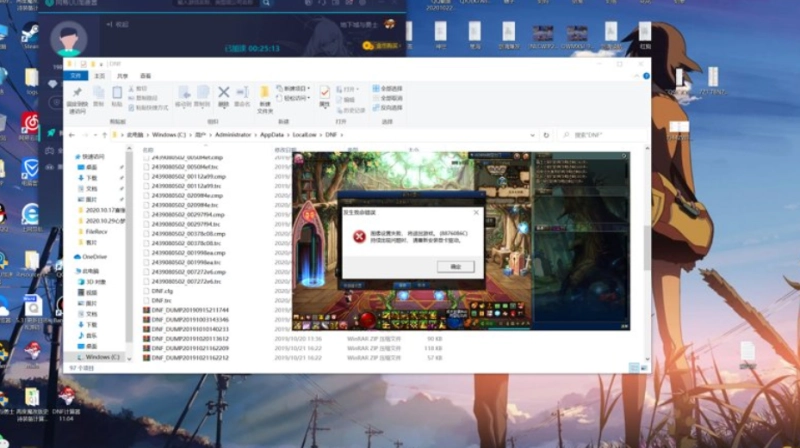Click Copy path (复制路径) in the ribbon
The image size is (800, 448).
pos(143,98)
